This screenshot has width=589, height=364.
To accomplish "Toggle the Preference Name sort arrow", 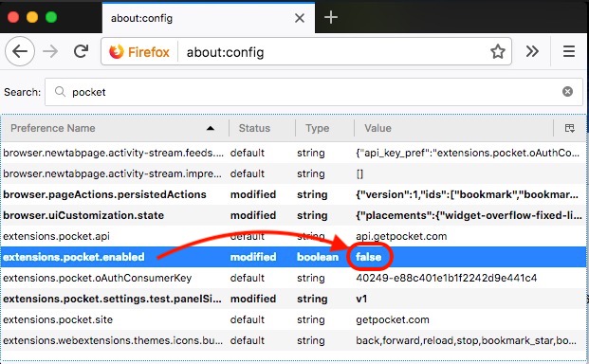I will tap(211, 128).
